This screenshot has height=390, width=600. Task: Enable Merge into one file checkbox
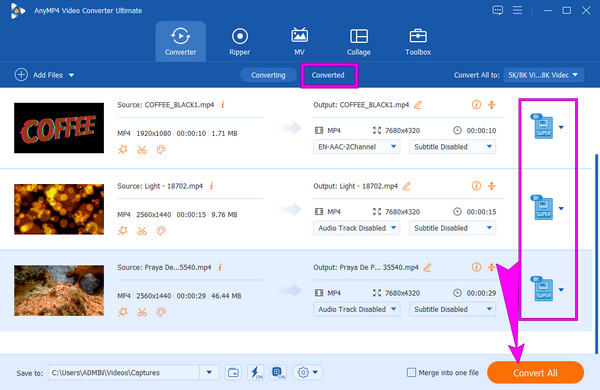(x=411, y=372)
